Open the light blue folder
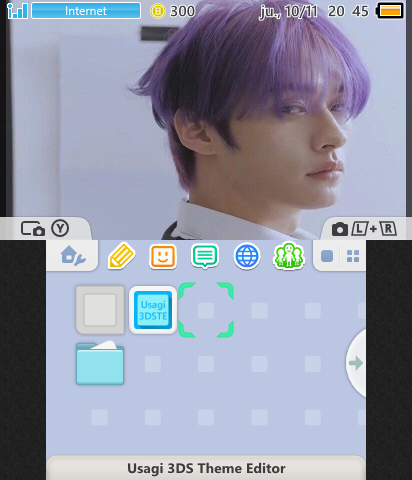The height and width of the screenshot is (480, 412). click(100, 363)
